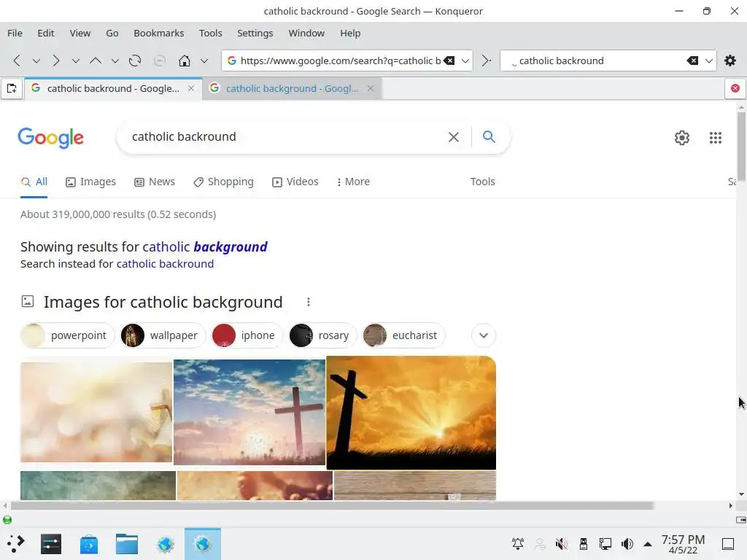Select the powerpoint filter chip
This screenshot has width=747, height=560.
pyautogui.click(x=68, y=335)
